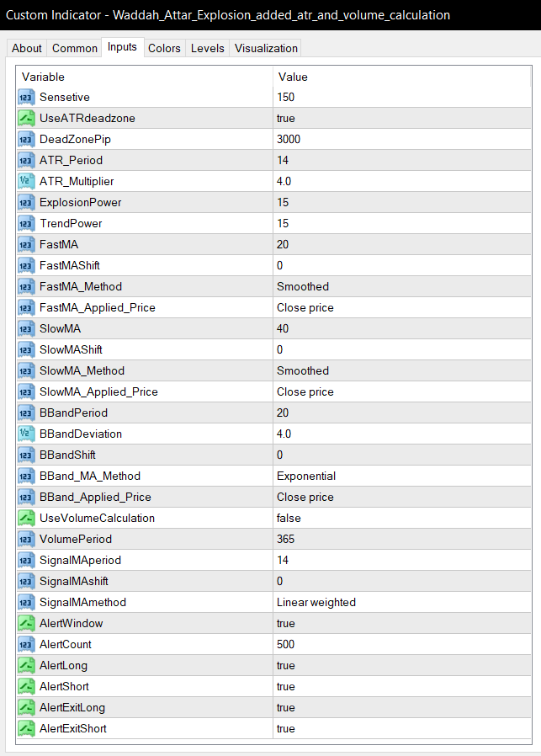
Task: Click the boolean icon beside UseATRdeadzone
Action: (x=26, y=118)
